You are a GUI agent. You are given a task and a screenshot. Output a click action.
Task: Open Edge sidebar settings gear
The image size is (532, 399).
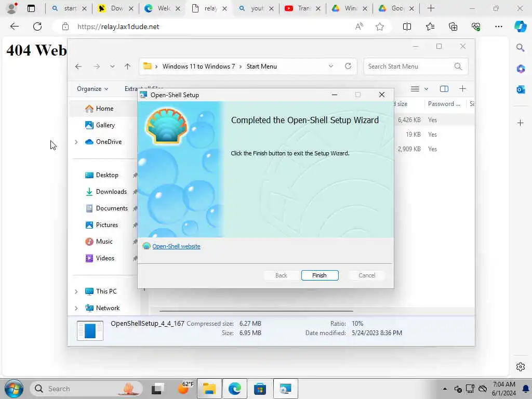(x=521, y=367)
